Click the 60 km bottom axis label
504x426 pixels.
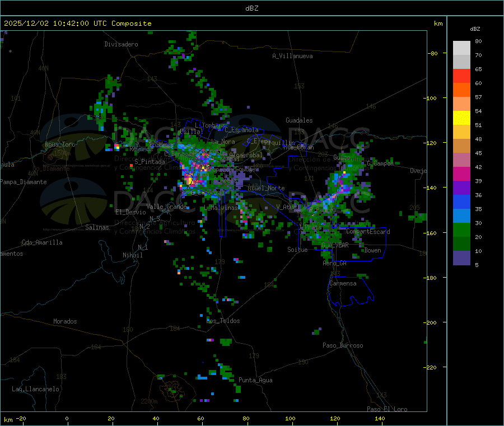[200, 418]
